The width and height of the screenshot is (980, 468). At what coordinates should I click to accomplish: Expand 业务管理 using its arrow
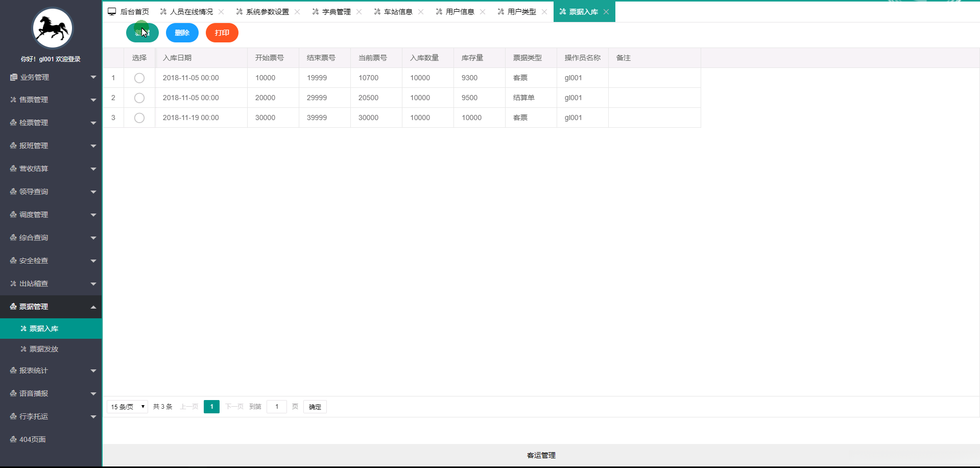click(93, 77)
